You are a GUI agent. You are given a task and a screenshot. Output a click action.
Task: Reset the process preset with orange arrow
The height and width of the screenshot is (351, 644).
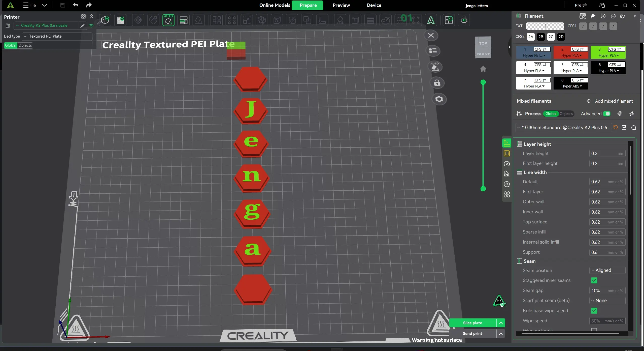[x=616, y=127]
